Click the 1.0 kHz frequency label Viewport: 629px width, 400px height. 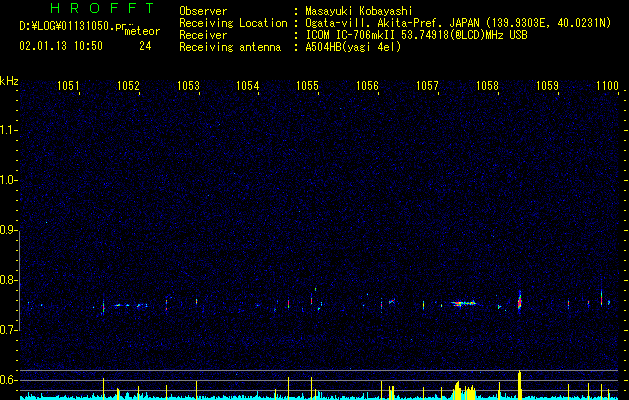pyautogui.click(x=9, y=180)
